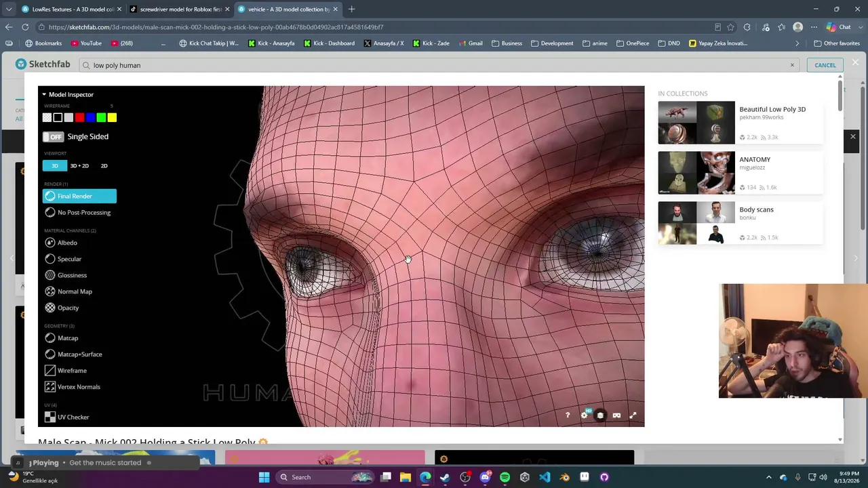Toggle the Model Inspector layers icon
Viewport: 868px width, 488px height.
tap(600, 415)
